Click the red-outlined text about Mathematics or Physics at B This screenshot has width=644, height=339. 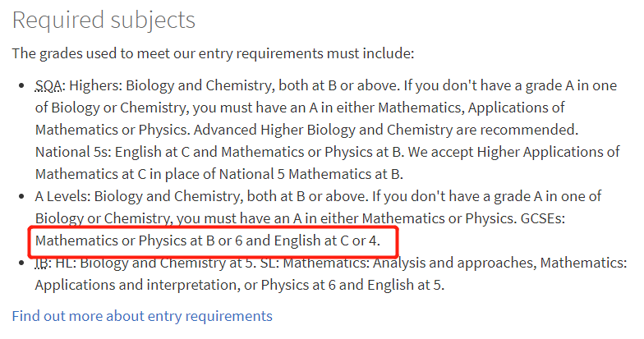pos(208,241)
